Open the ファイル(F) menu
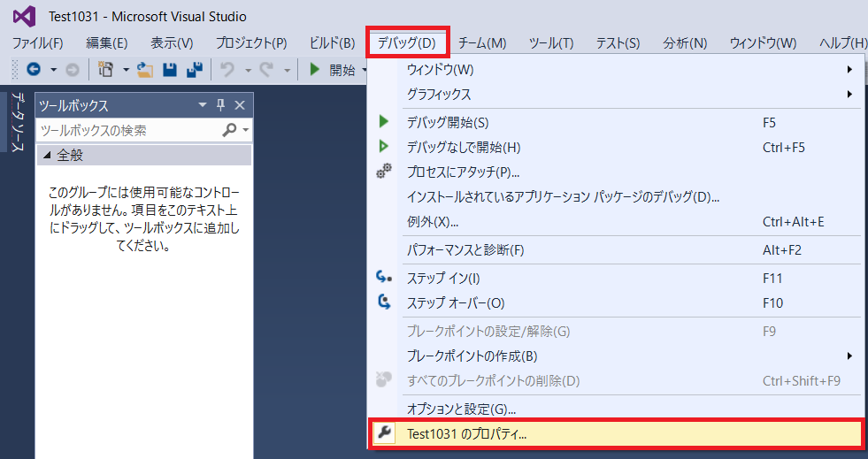The width and height of the screenshot is (868, 459). 38,42
